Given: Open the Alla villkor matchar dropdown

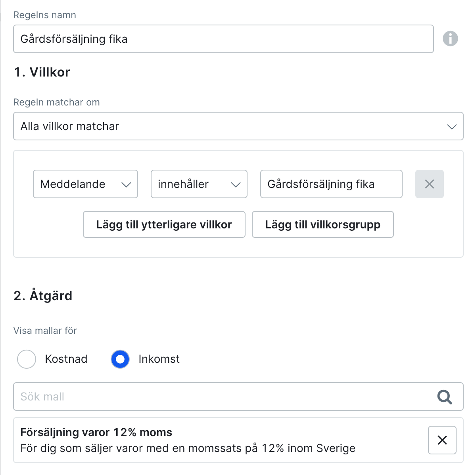Looking at the screenshot, I should [238, 126].
